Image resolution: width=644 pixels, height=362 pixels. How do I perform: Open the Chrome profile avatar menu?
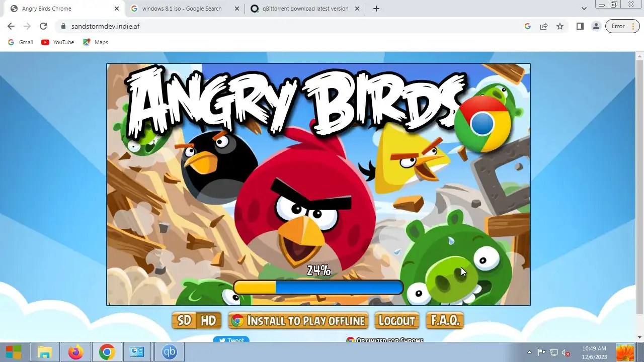coord(596,26)
